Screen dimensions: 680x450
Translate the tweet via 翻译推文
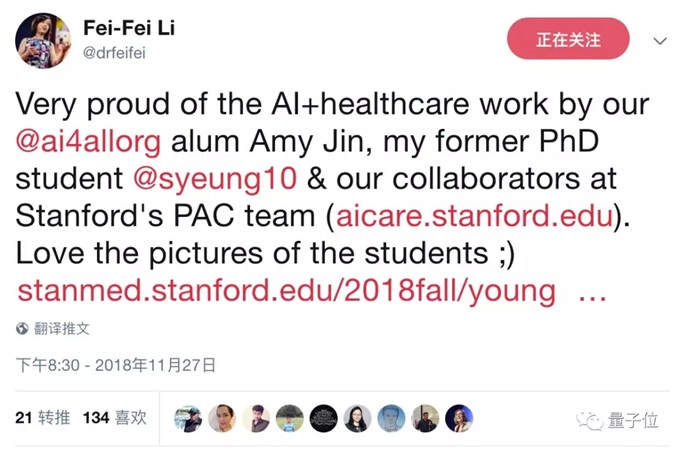coord(61,328)
